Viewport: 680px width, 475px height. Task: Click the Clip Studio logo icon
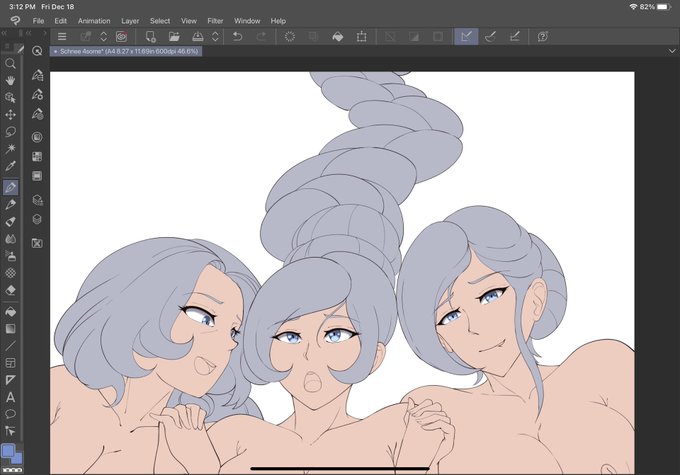(x=15, y=21)
